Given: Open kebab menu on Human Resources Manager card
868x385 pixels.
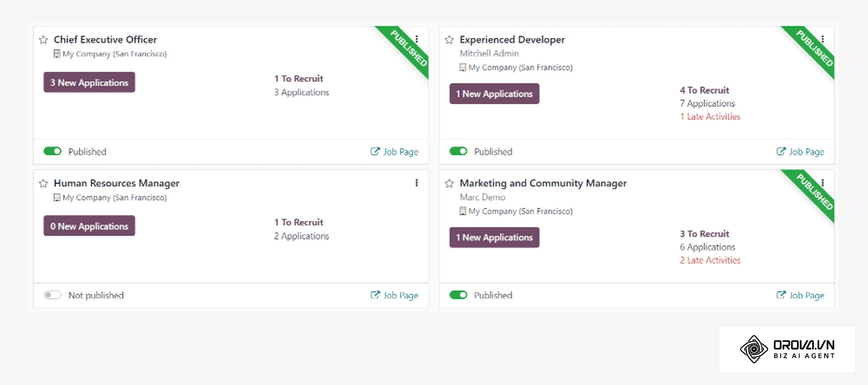Looking at the screenshot, I should coord(417,183).
